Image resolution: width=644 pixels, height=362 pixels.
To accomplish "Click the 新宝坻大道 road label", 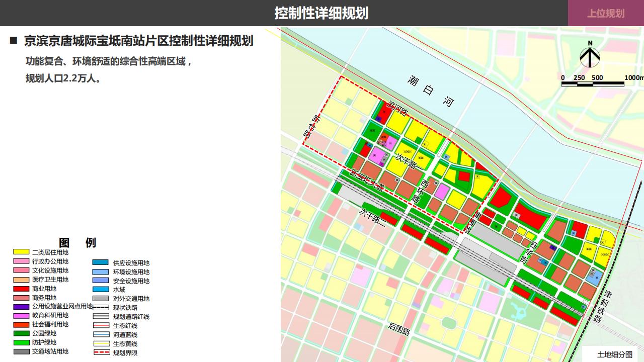I will [367, 179].
